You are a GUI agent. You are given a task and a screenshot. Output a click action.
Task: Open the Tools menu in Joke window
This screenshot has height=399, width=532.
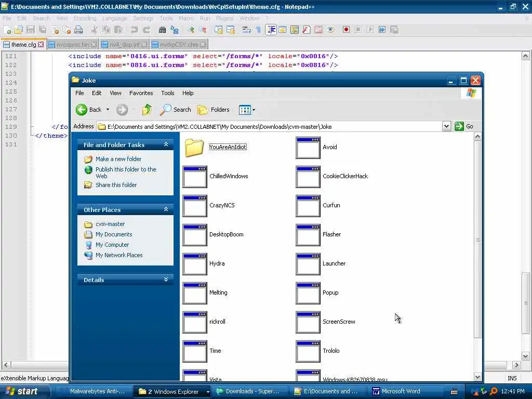point(168,93)
